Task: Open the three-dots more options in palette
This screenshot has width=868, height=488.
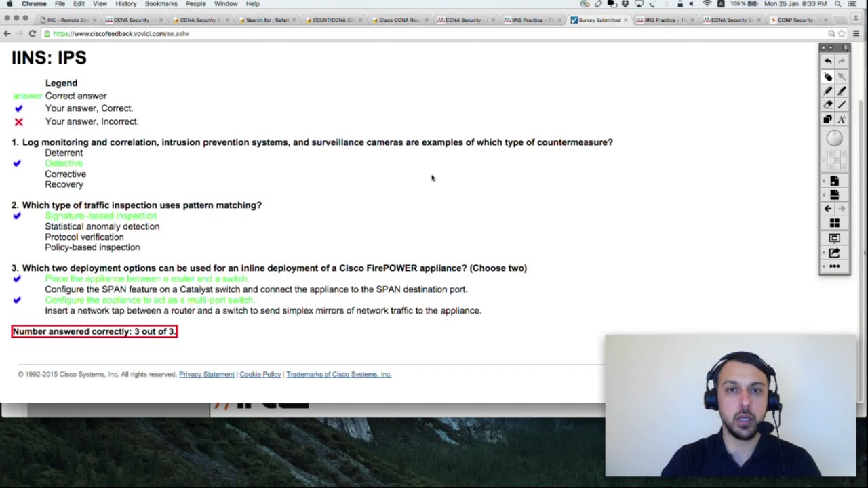Action: [834, 267]
